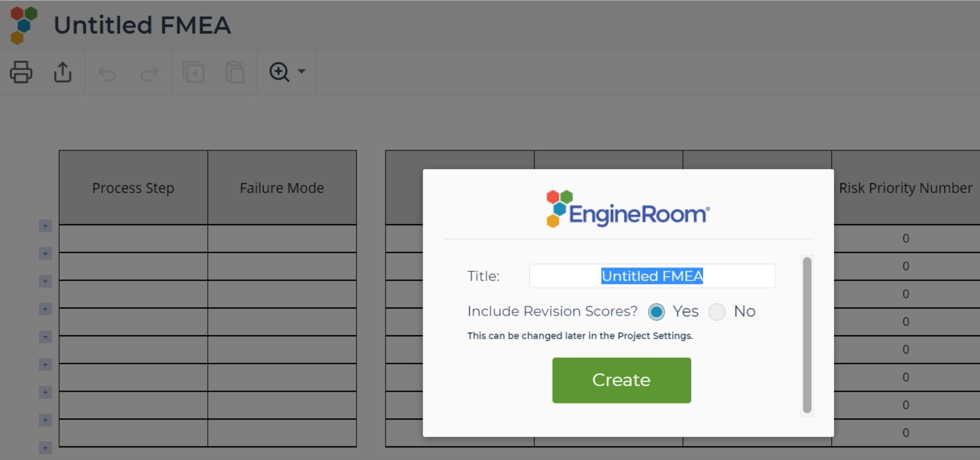Click the Untitled FMEA page title
The height and width of the screenshot is (460, 980).
pos(142,25)
